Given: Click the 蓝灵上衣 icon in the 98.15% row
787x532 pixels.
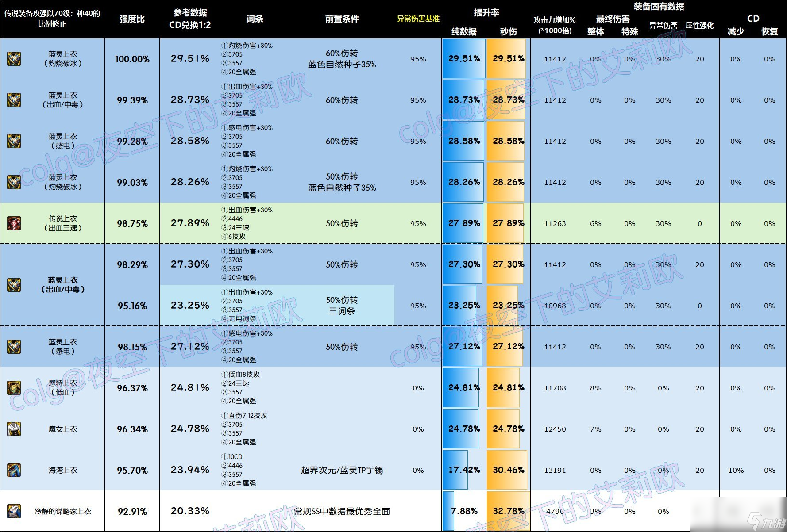Looking at the screenshot, I should (x=14, y=347).
